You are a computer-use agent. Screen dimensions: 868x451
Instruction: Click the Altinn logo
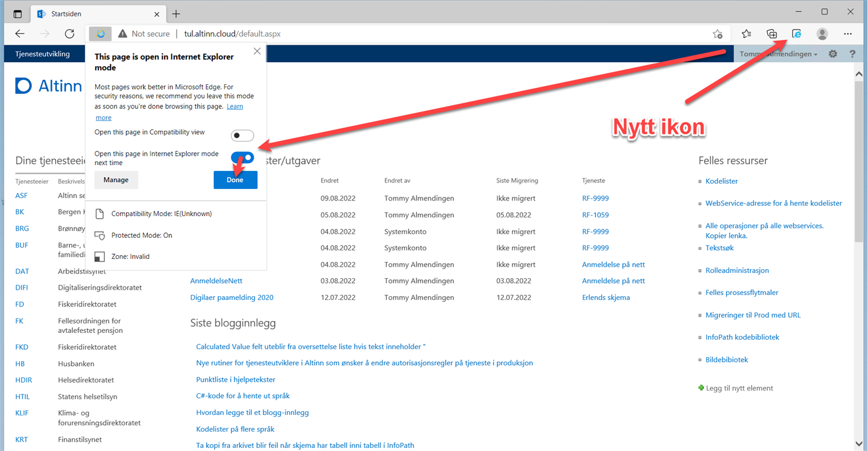point(49,86)
